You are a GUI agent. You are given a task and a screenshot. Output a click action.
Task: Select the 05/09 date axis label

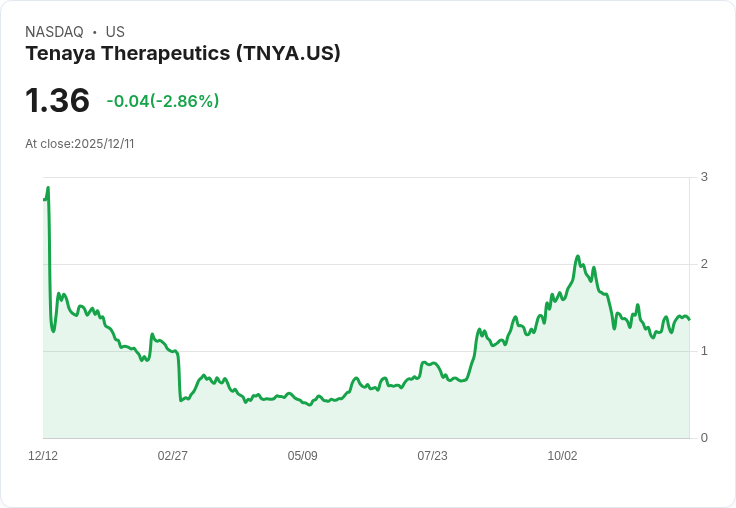pyautogui.click(x=302, y=455)
